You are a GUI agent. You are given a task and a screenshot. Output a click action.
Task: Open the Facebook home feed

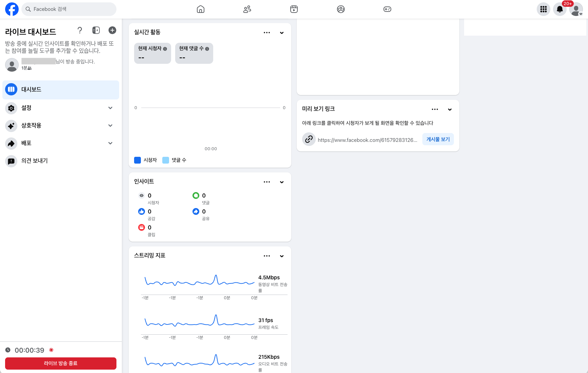tap(200, 9)
